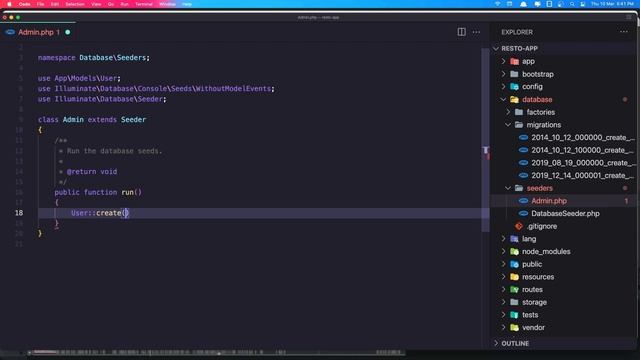This screenshot has height=360, width=640.
Task: Click the 'public function run()' line
Action: pos(98,192)
